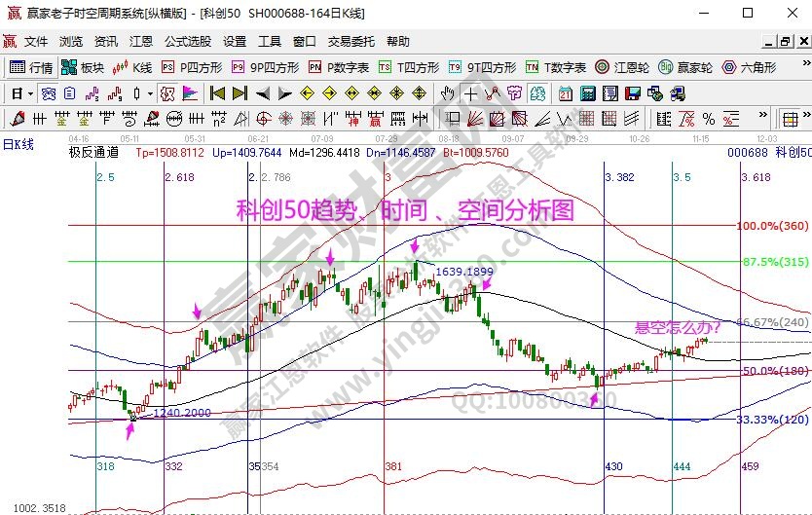The height and width of the screenshot is (515, 812).
Task: Expand the 日 period dropdown arrow
Action: pyautogui.click(x=31, y=93)
